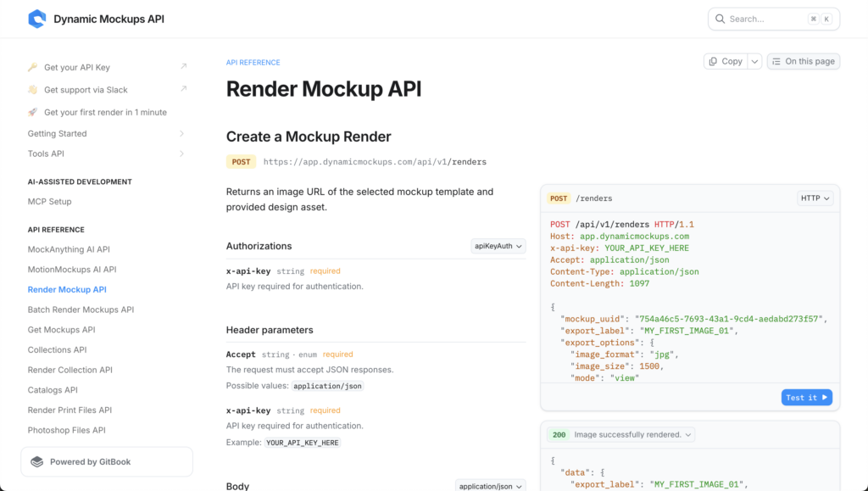Screen dimensions: 868x491
Task: Click Content-Length: 1097 line in code
Action: (x=599, y=283)
